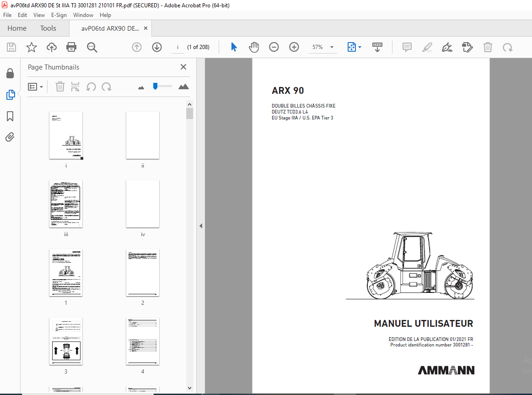Click the thumbnails panel scrollbar thumb
Image resolution: width=532 pixels, height=395 pixels.
(x=190, y=114)
